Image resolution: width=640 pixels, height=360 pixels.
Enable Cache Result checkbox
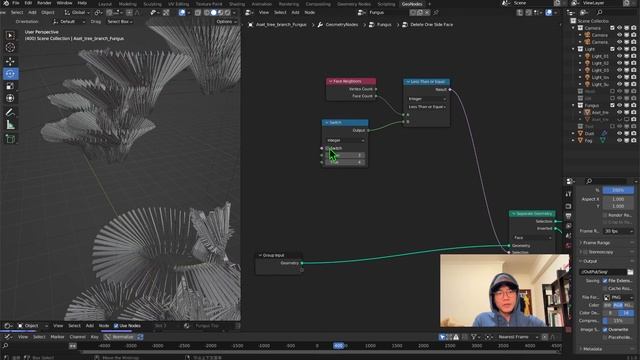click(605, 288)
